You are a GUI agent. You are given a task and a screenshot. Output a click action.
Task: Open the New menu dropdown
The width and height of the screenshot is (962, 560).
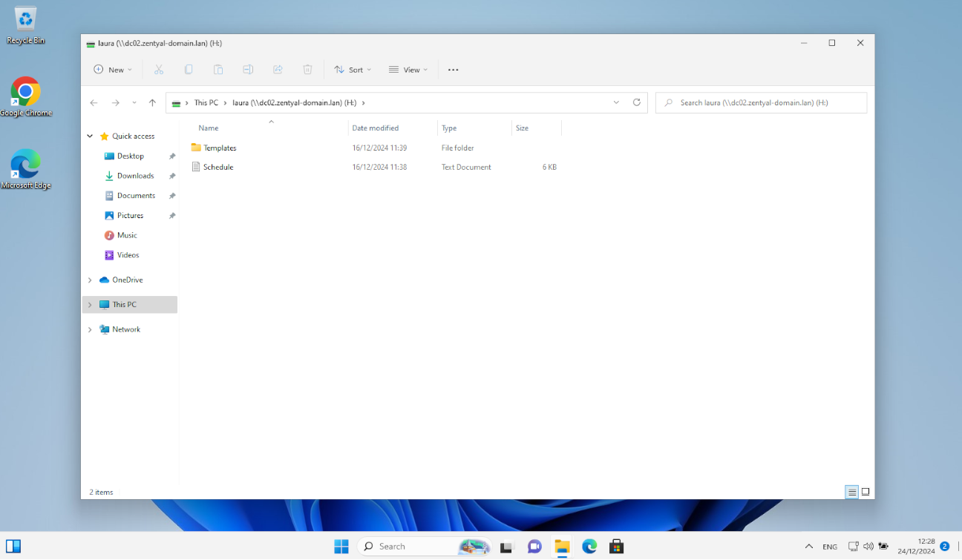(x=113, y=69)
